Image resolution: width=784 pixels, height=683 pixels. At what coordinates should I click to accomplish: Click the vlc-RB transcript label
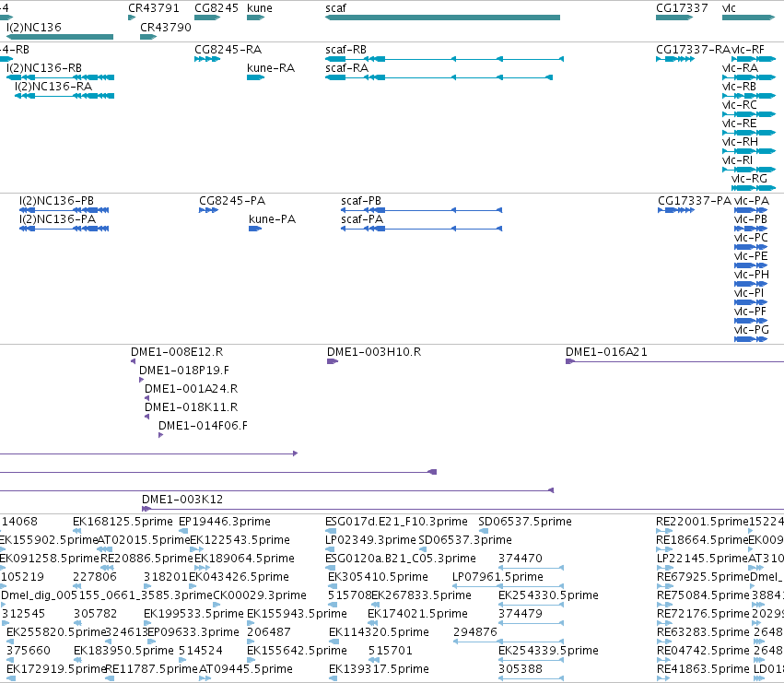[739, 87]
